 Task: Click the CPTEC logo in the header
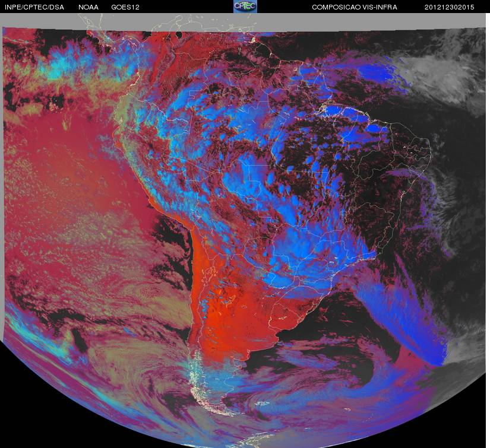pos(245,7)
